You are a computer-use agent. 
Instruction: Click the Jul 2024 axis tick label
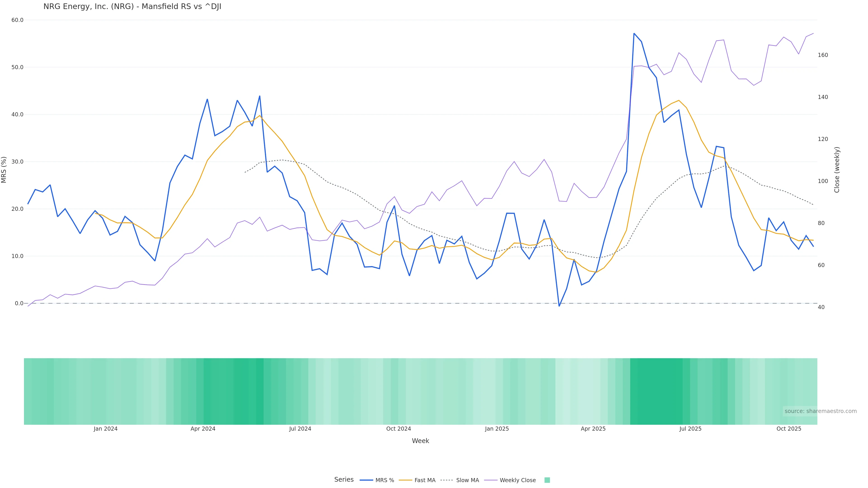click(x=300, y=429)
